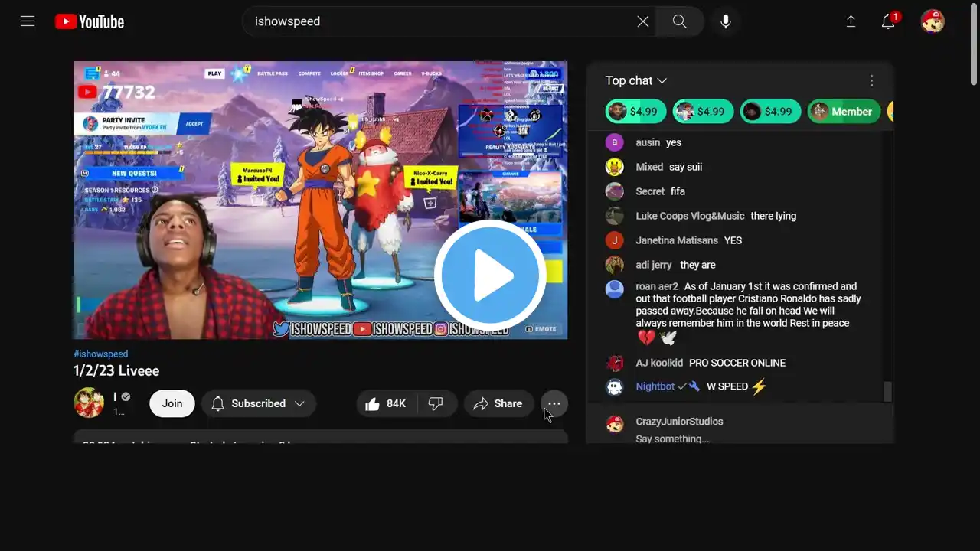980x551 pixels.
Task: Click Nightbot's wrench moderator badge
Action: click(x=694, y=386)
